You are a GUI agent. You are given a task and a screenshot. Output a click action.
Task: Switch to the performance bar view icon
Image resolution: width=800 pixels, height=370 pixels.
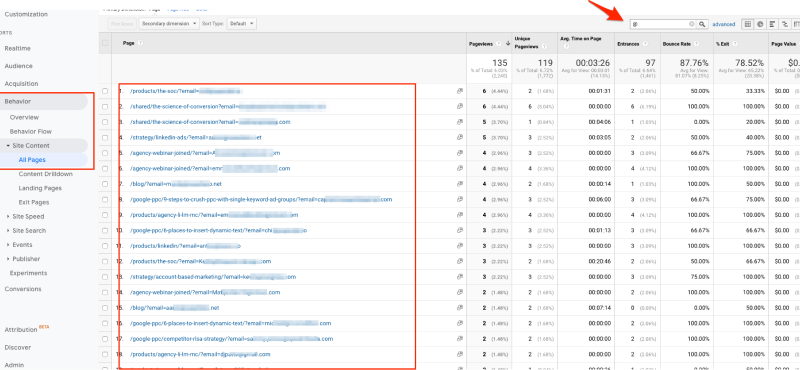[x=772, y=24]
